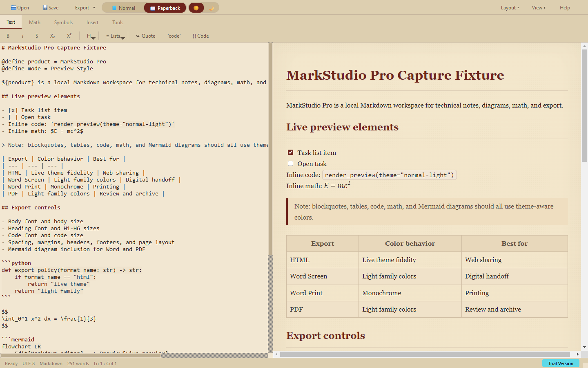Click the 'Live theme fidelity' table cell
The height and width of the screenshot is (368, 588).
point(410,260)
